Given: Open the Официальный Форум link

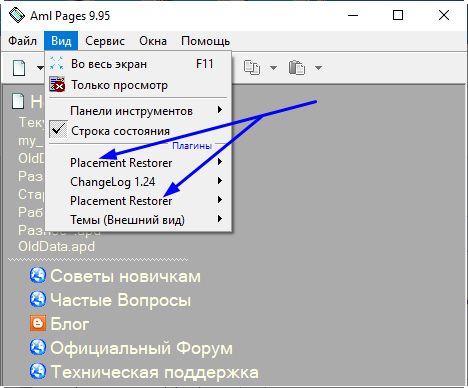Looking at the screenshot, I should [141, 348].
